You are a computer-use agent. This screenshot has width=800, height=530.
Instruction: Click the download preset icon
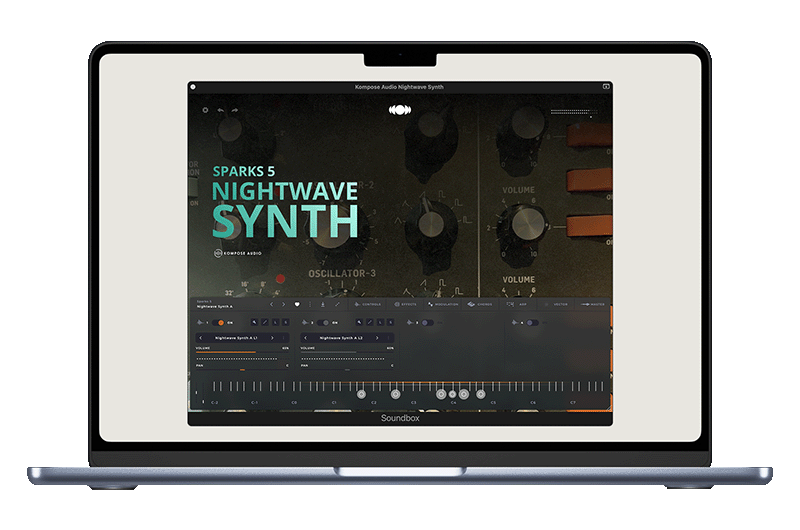point(322,304)
